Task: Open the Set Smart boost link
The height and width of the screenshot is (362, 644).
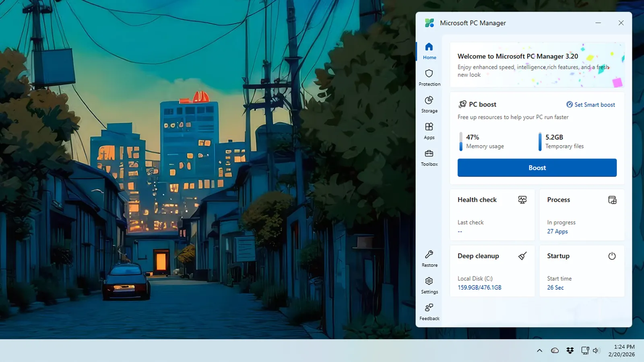Action: (590, 105)
